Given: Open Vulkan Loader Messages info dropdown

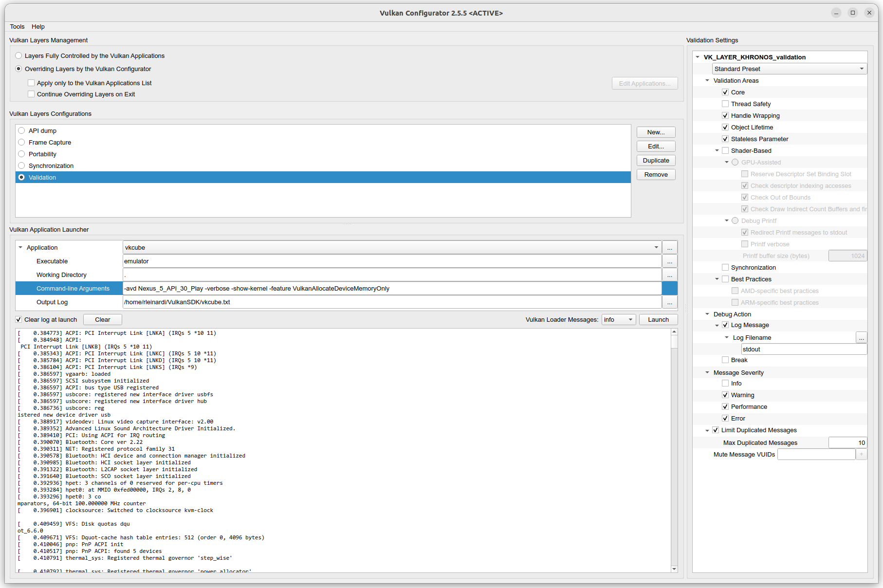Looking at the screenshot, I should 618,320.
